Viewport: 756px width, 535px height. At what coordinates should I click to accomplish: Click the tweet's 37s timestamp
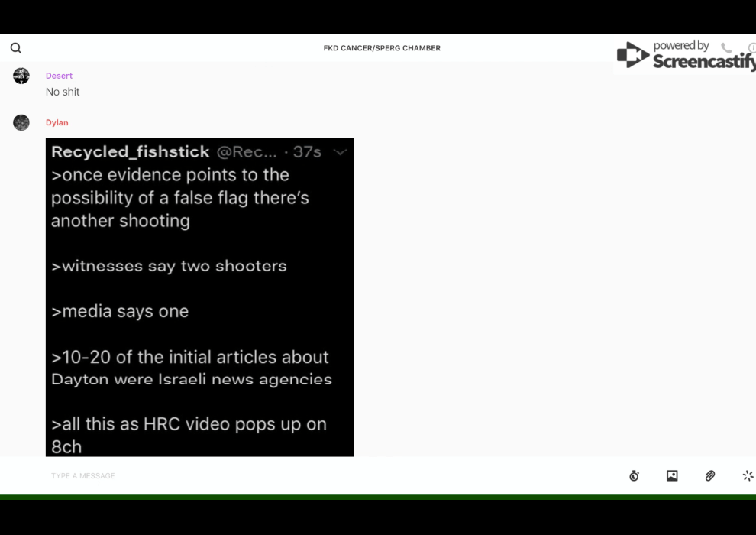click(307, 152)
